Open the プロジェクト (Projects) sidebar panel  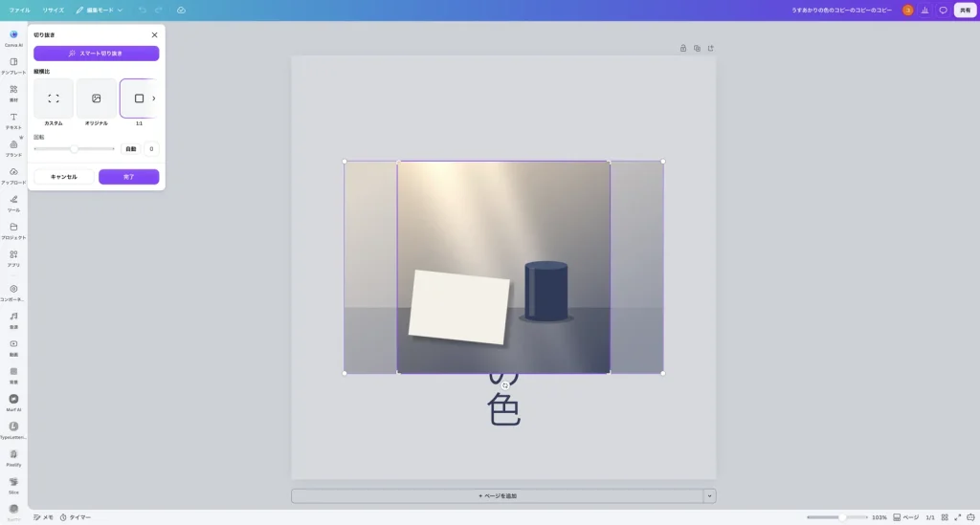(13, 230)
